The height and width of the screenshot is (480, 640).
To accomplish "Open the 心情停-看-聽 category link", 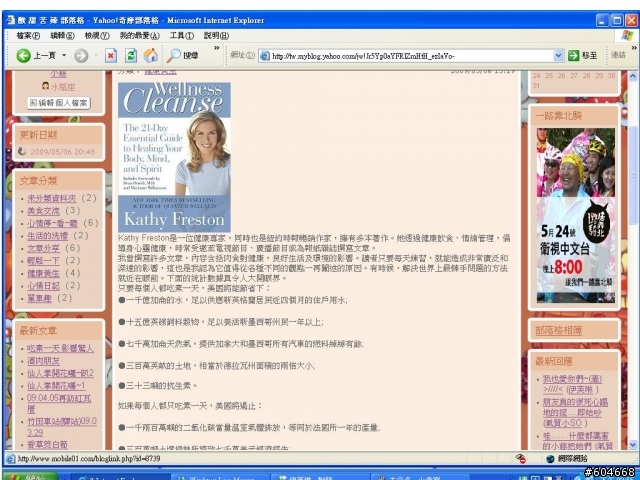I will tap(52, 223).
